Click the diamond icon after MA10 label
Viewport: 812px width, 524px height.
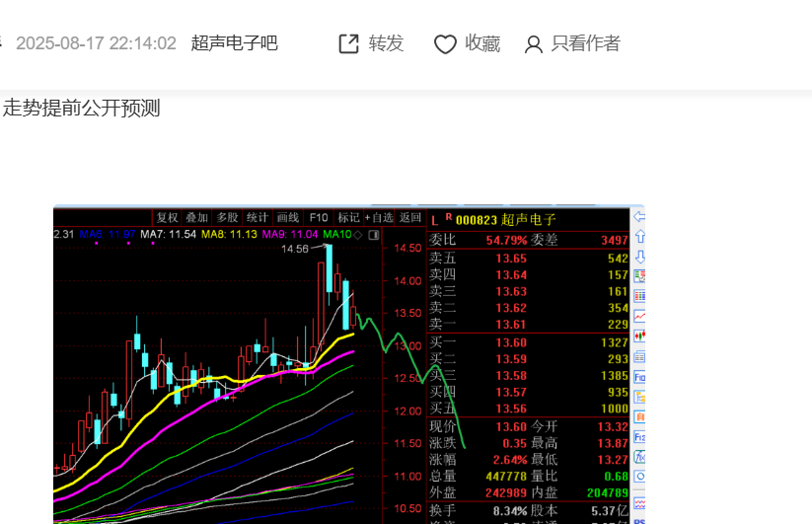[358, 235]
